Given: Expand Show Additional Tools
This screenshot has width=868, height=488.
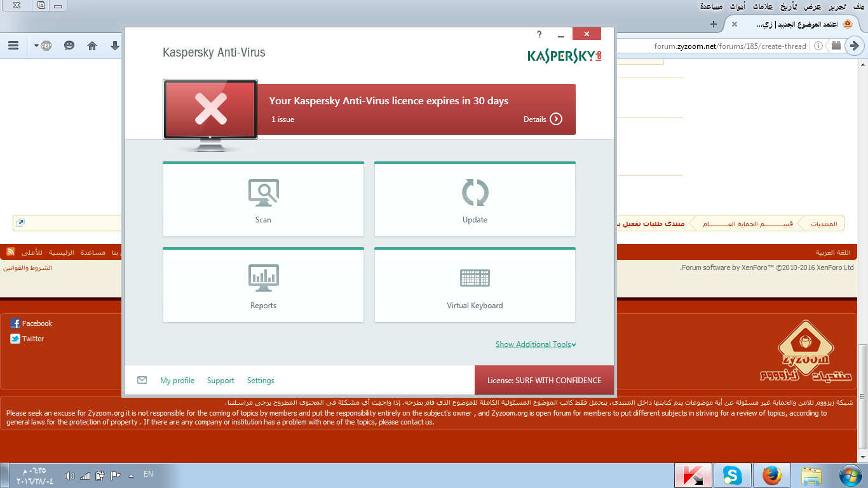Looking at the screenshot, I should pyautogui.click(x=536, y=344).
